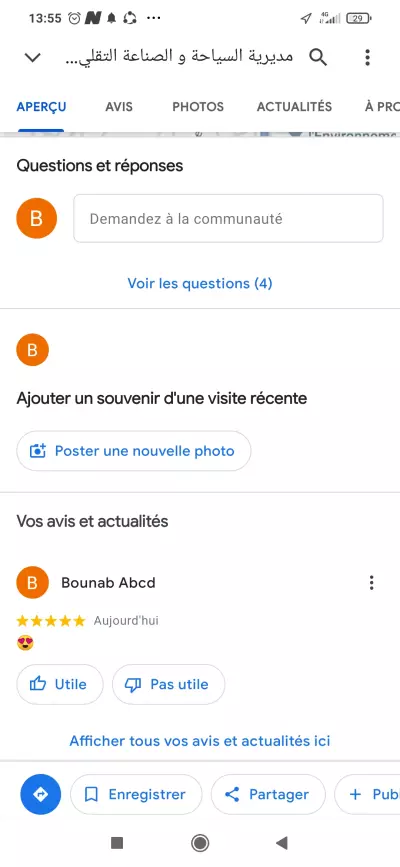Mark the review as Utile

(60, 685)
